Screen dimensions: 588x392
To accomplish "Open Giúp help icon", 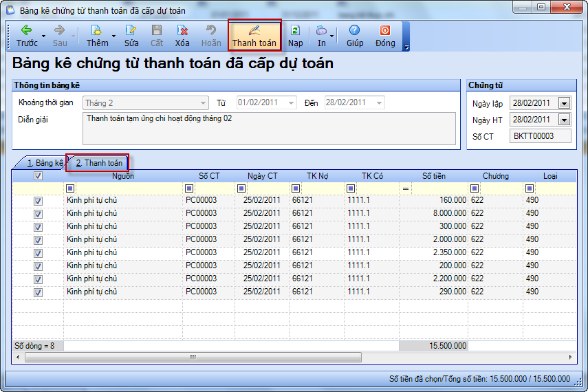I will 354,31.
